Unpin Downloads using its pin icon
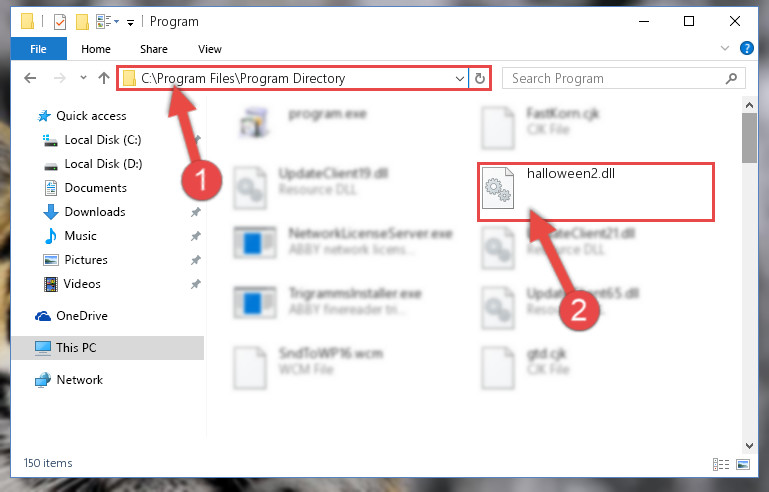The width and height of the screenshot is (769, 492). pos(196,212)
